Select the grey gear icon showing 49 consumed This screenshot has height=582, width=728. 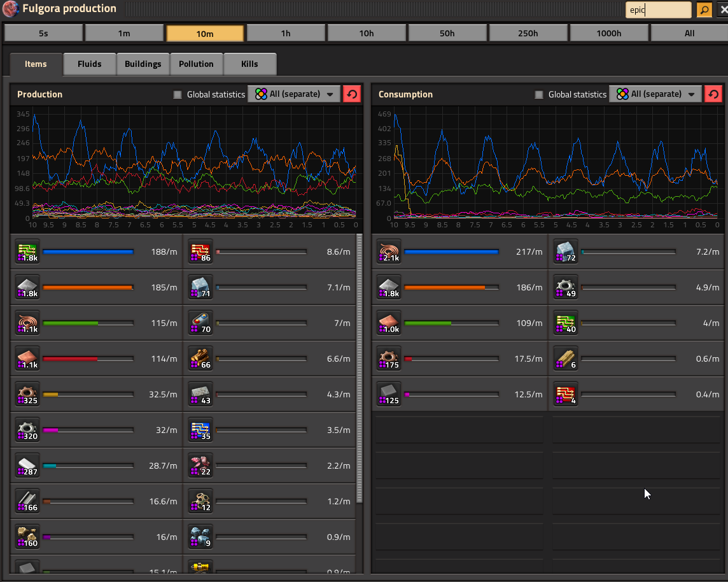(x=566, y=288)
